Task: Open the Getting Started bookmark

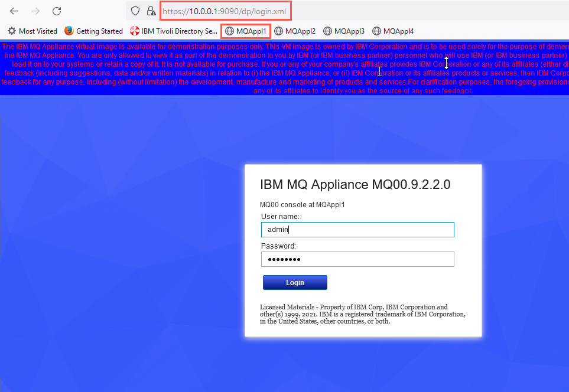Action: 93,31
